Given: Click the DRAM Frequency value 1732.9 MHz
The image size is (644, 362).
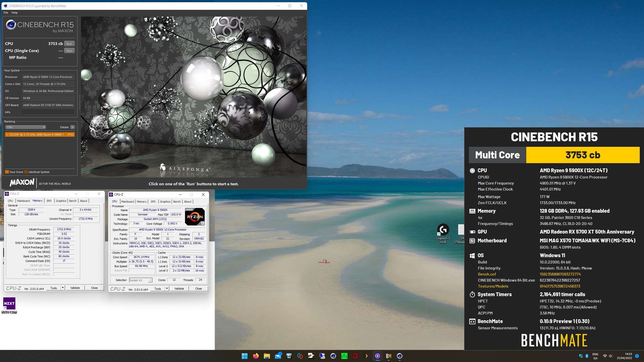Looking at the screenshot, I should [64, 230].
